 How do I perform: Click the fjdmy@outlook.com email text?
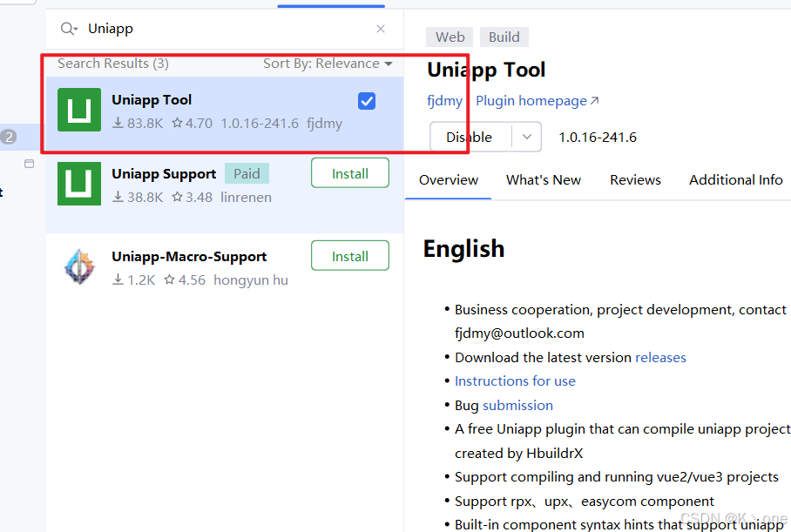[519, 333]
